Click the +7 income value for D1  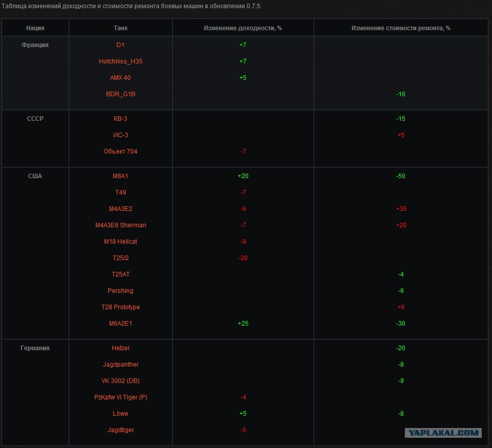pos(243,45)
